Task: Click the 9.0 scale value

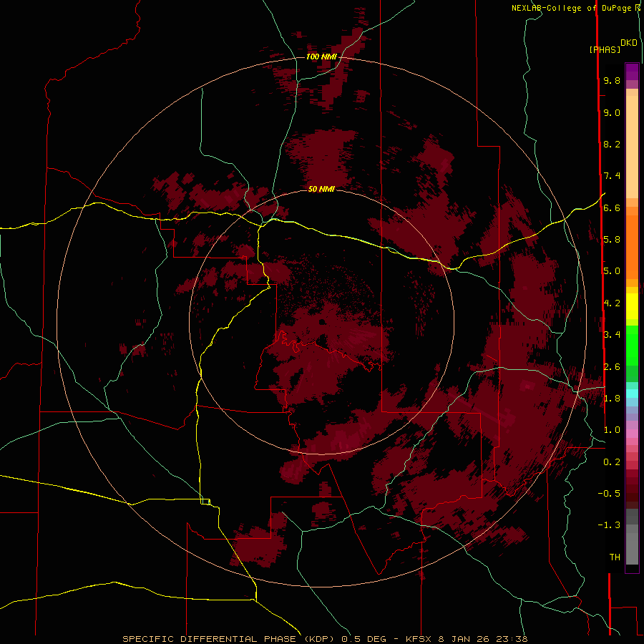Action: point(612,112)
